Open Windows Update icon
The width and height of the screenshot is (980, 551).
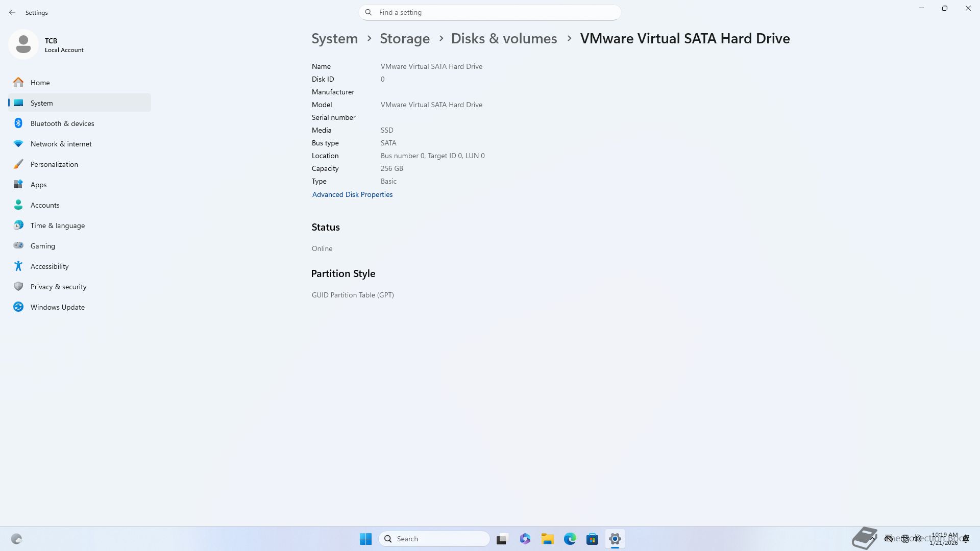point(18,307)
